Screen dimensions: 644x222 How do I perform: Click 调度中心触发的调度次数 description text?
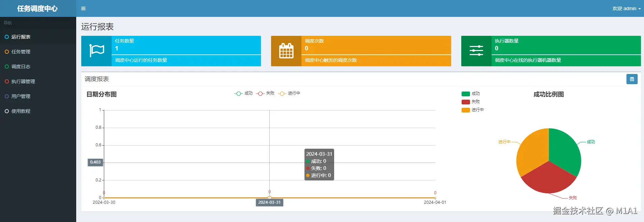[x=331, y=60]
